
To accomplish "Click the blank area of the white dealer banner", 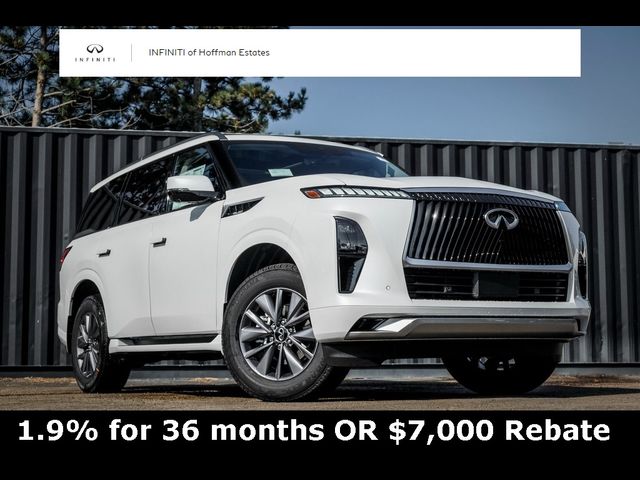I will pos(424,53).
